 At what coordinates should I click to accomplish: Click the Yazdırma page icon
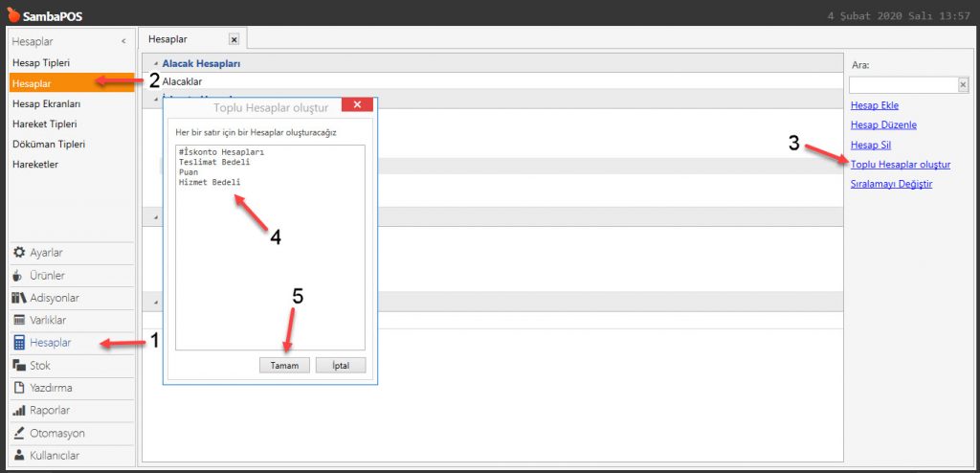tap(19, 388)
